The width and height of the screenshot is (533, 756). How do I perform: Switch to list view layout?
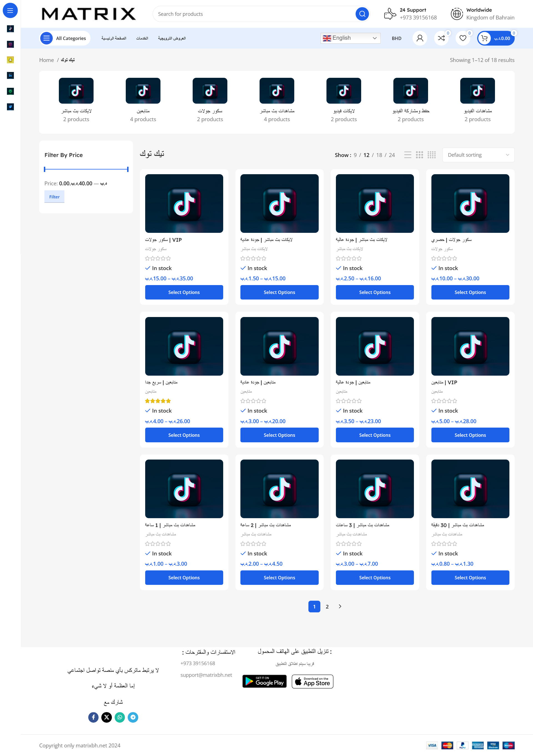408,155
